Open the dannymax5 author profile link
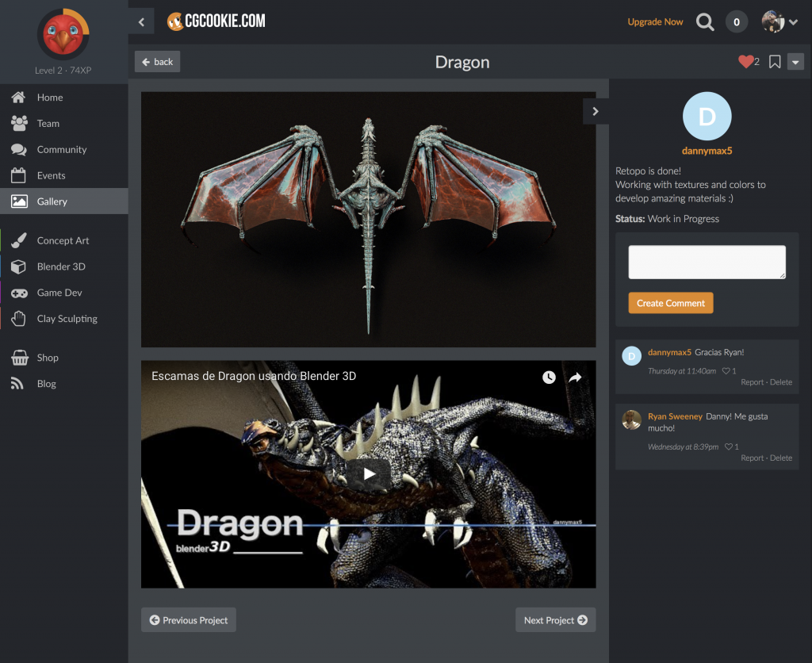 [x=707, y=151]
